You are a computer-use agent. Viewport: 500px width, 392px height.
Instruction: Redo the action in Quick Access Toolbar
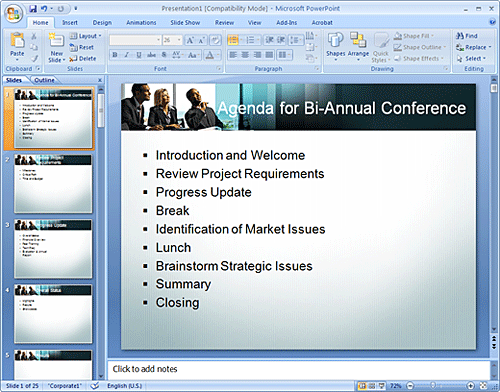click(x=60, y=9)
